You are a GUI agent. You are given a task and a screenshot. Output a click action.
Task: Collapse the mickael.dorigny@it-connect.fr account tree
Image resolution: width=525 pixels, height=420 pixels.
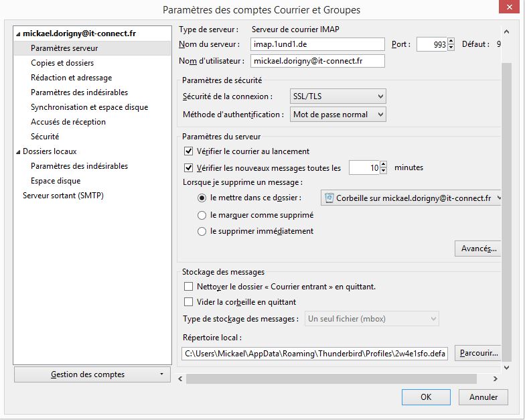(18, 33)
